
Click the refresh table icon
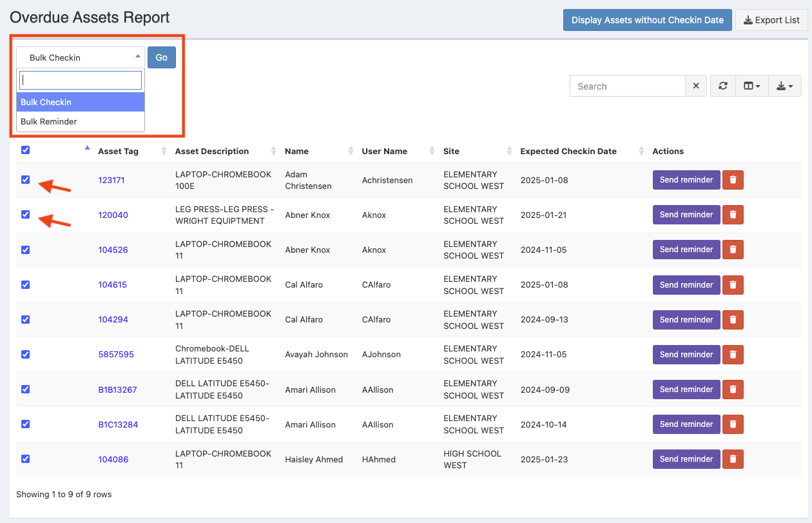[x=723, y=86]
